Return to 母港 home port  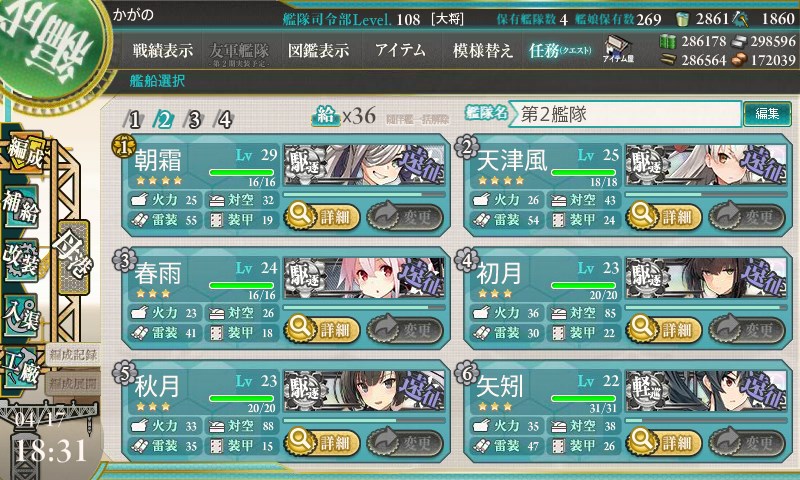point(74,257)
